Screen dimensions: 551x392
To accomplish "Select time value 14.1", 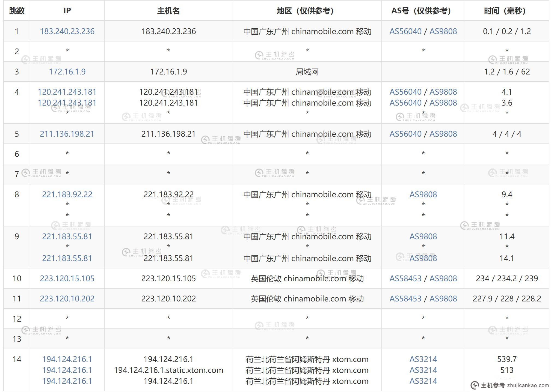I will [507, 258].
